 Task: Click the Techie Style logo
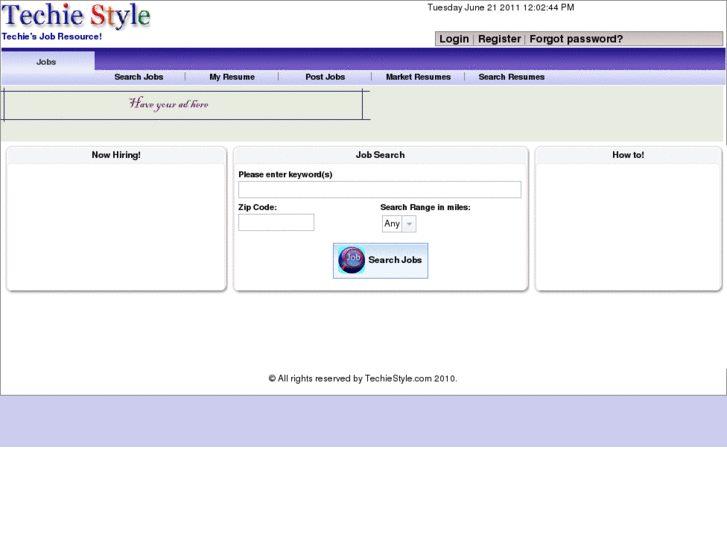click(x=76, y=16)
